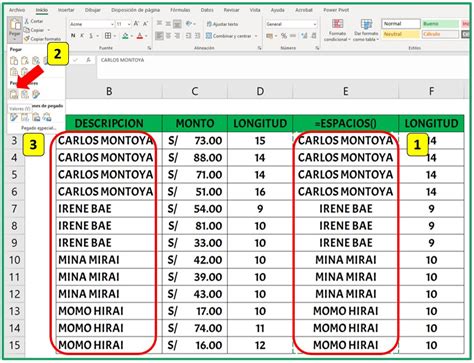
Task: Open the red font color swatch
Action: coord(140,36)
